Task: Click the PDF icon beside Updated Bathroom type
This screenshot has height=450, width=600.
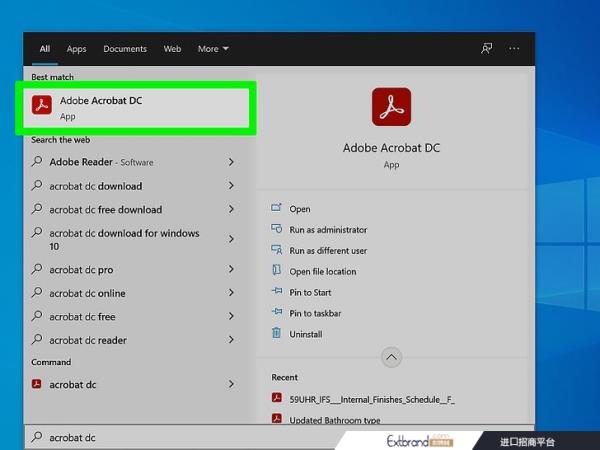Action: pyautogui.click(x=277, y=418)
